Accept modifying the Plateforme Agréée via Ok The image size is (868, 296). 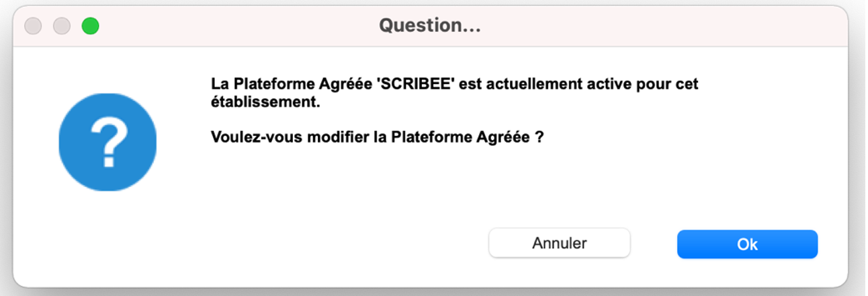747,244
